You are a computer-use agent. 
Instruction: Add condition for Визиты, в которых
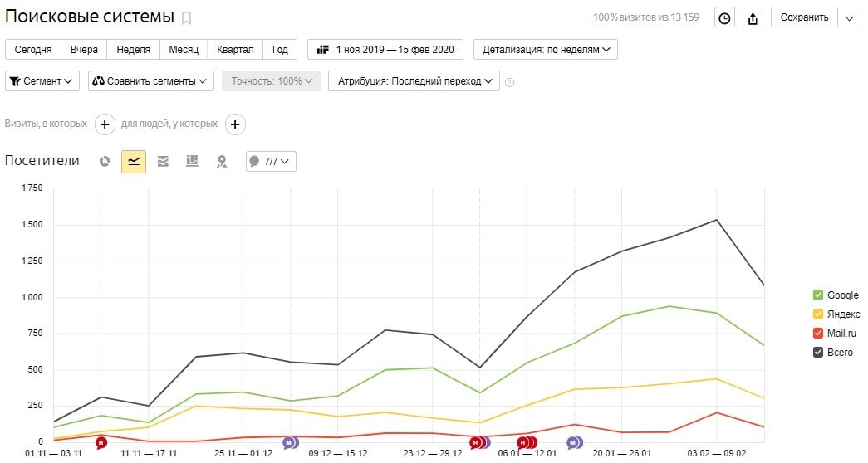(x=105, y=124)
